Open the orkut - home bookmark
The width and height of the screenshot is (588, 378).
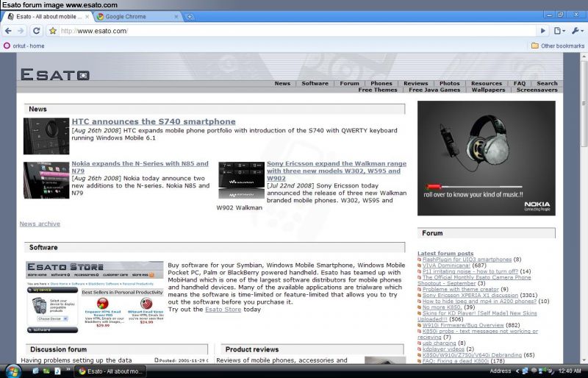(x=24, y=46)
